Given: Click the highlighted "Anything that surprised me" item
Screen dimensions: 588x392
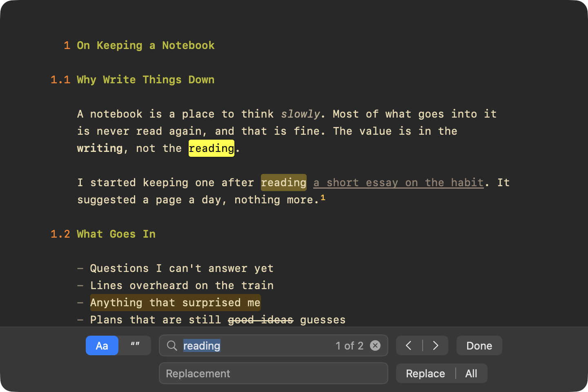Looking at the screenshot, I should 175,303.
